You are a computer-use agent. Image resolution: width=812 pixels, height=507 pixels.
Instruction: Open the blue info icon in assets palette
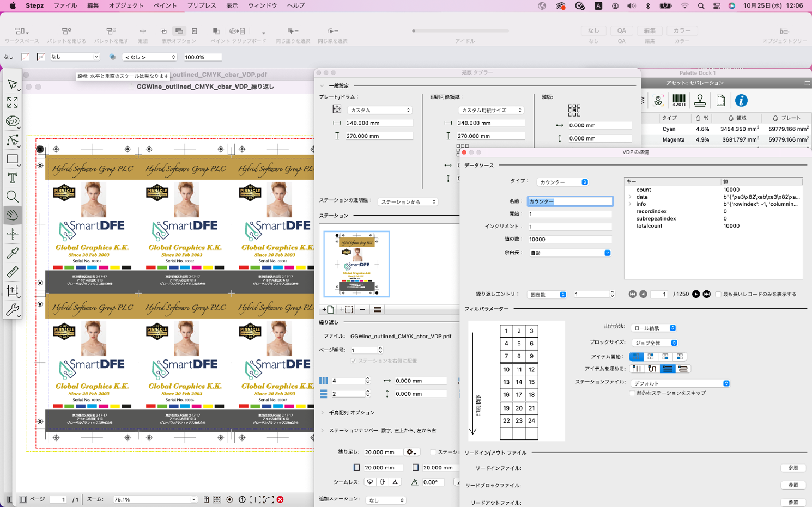tap(741, 101)
